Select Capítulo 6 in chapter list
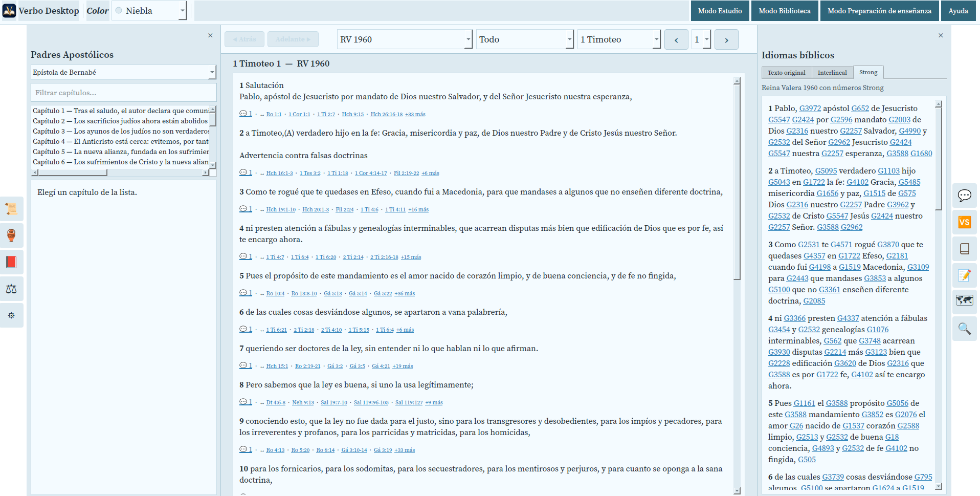980x496 pixels. (x=121, y=162)
